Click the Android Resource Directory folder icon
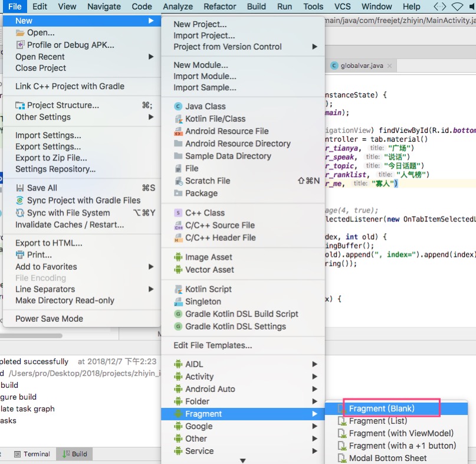 pos(178,143)
